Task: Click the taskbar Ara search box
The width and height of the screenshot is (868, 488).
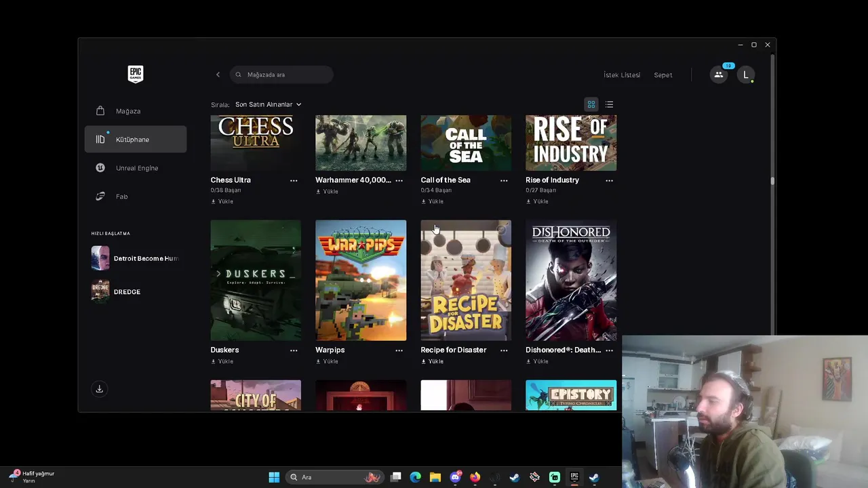Action: (335, 477)
